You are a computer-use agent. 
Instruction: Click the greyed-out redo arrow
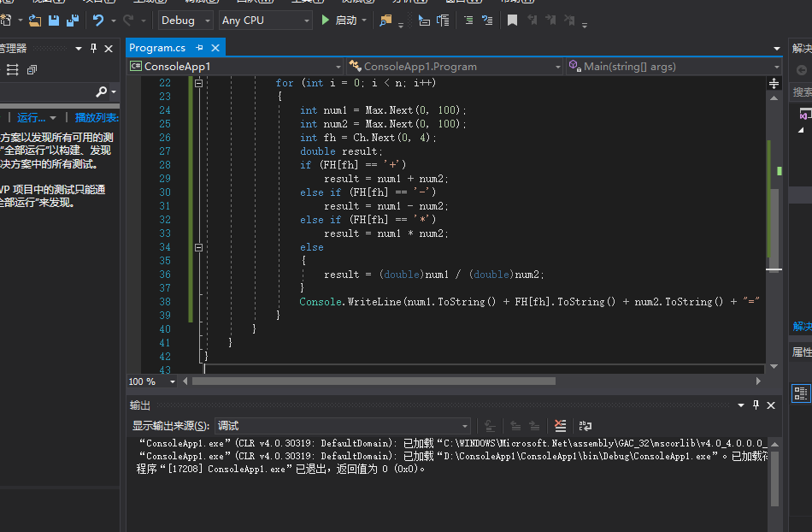pos(128,21)
